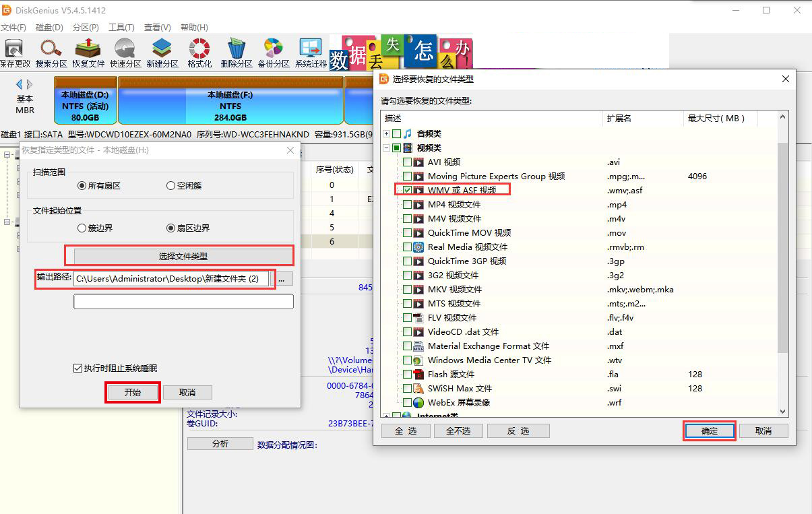Open the 分区(P) menu
812x514 pixels.
86,28
